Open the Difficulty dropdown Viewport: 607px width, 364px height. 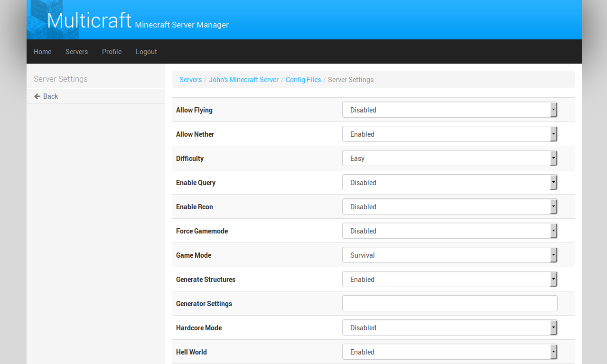click(x=449, y=158)
